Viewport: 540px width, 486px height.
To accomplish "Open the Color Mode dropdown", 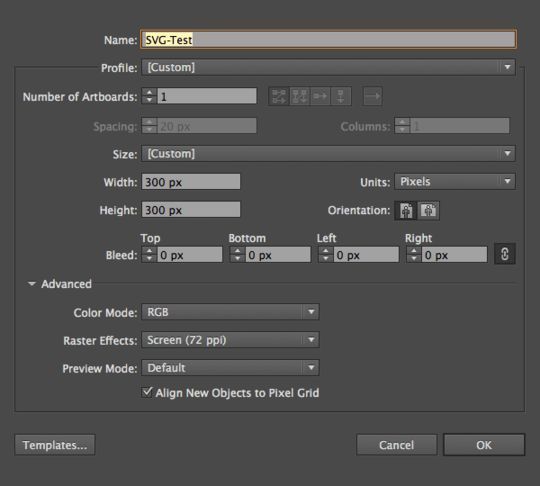I will tap(230, 312).
